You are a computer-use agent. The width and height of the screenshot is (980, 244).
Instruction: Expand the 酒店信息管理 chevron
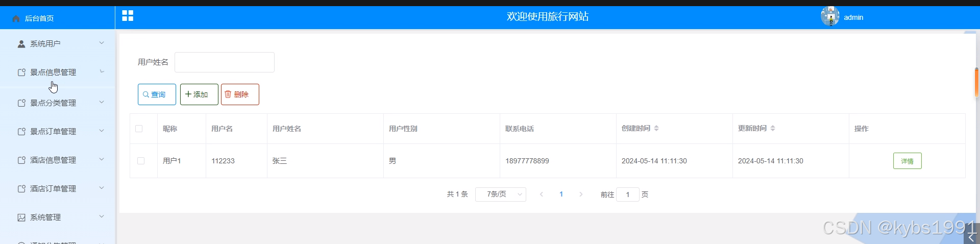point(102,159)
